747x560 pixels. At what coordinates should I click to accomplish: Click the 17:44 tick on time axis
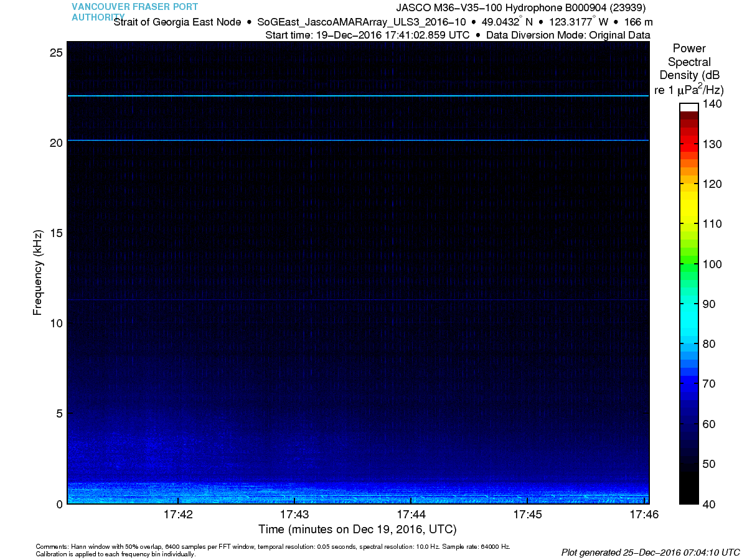pyautogui.click(x=411, y=515)
